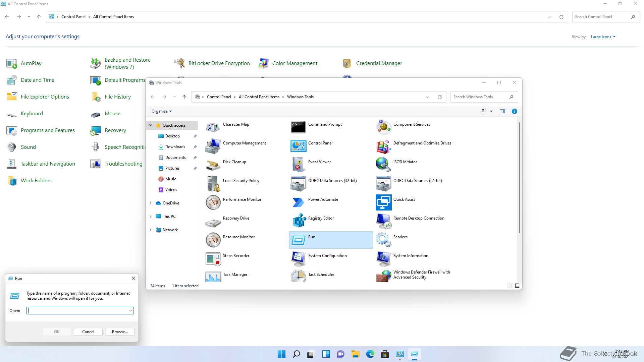Viewport: 644px width, 362px height.
Task: Refresh the Windows Tools window
Action: pos(439,97)
